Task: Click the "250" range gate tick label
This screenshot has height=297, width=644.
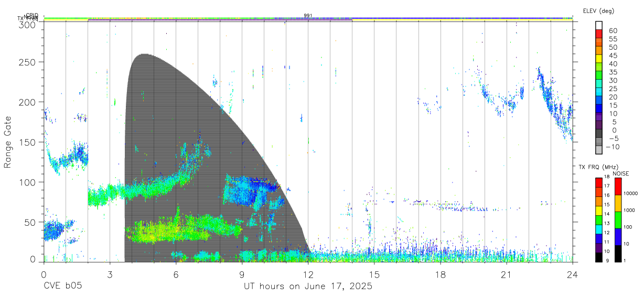Action: click(x=28, y=62)
